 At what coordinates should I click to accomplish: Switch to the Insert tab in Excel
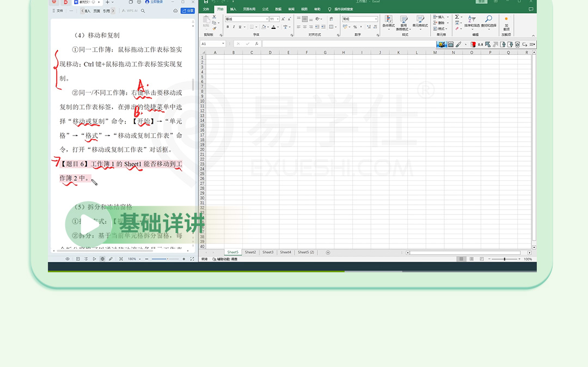[x=233, y=9]
